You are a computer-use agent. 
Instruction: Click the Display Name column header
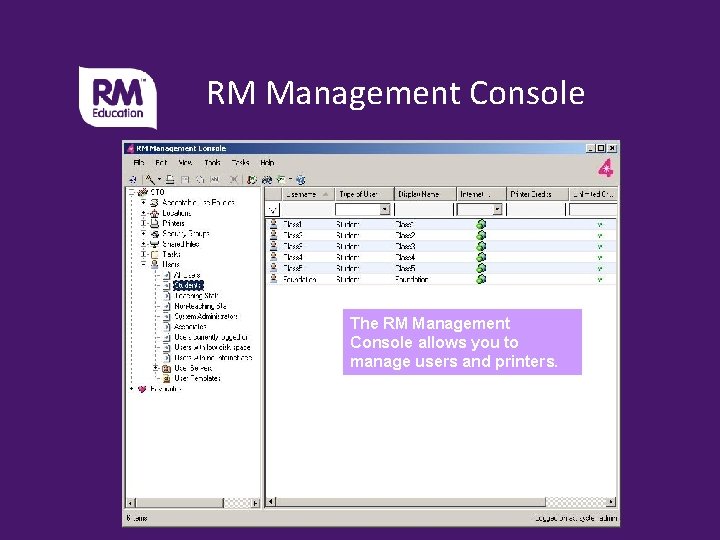tap(425, 194)
